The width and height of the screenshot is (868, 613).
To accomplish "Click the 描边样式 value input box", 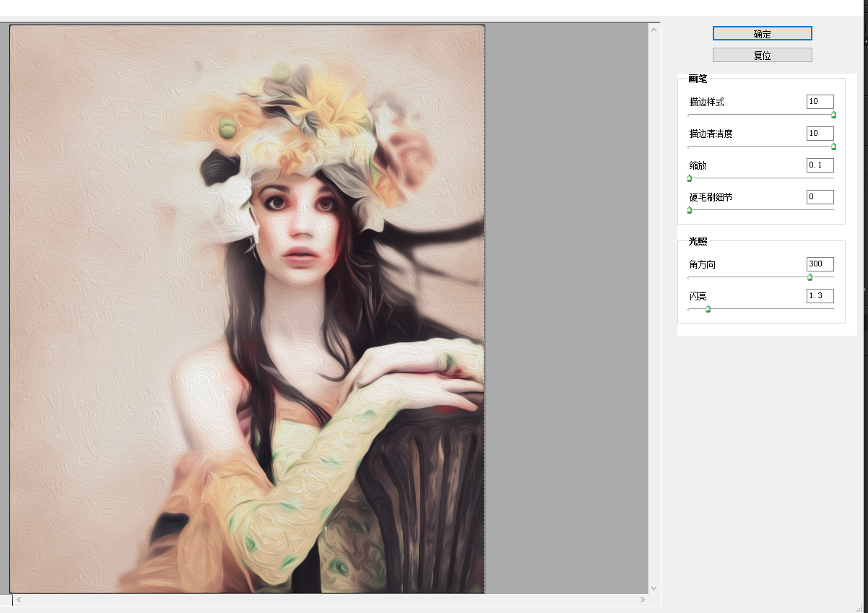I will click(820, 102).
